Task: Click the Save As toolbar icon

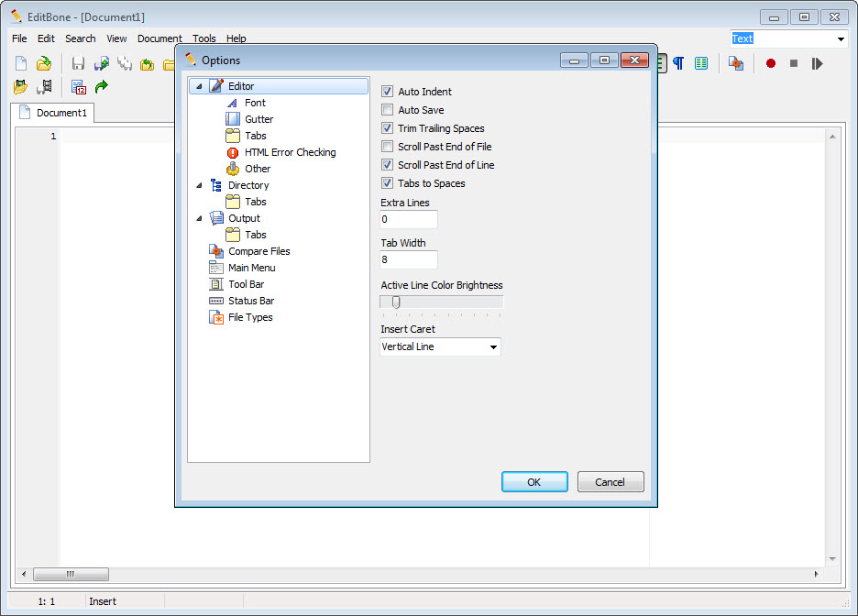Action: click(x=101, y=63)
